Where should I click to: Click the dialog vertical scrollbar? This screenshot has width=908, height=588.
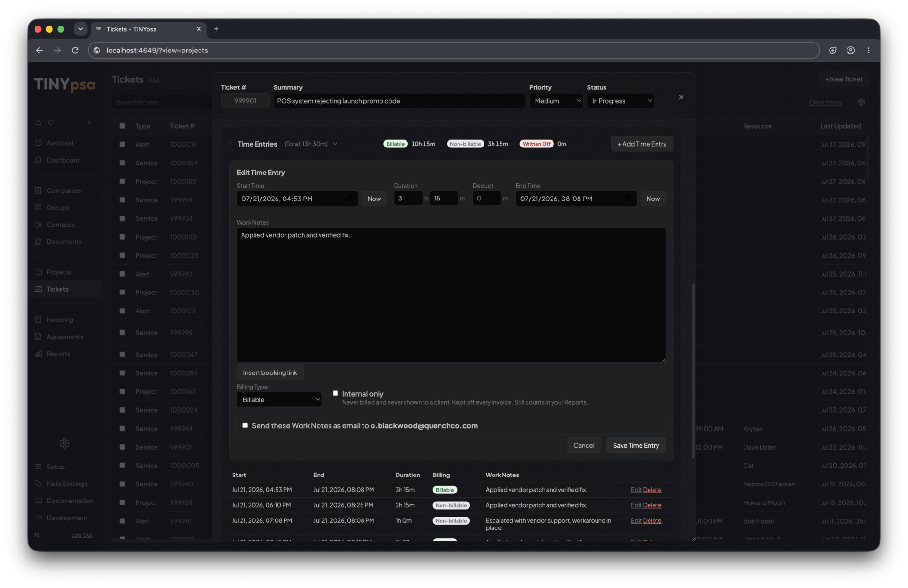pos(693,370)
